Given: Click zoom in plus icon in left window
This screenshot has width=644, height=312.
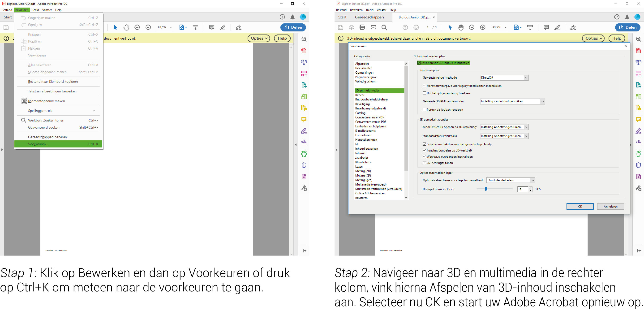Looking at the screenshot, I should [x=148, y=27].
